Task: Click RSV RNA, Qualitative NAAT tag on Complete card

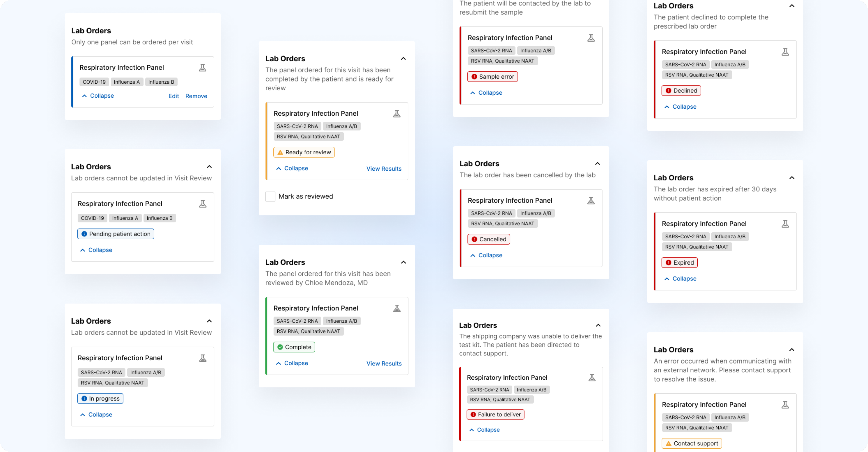Action: 308,332
